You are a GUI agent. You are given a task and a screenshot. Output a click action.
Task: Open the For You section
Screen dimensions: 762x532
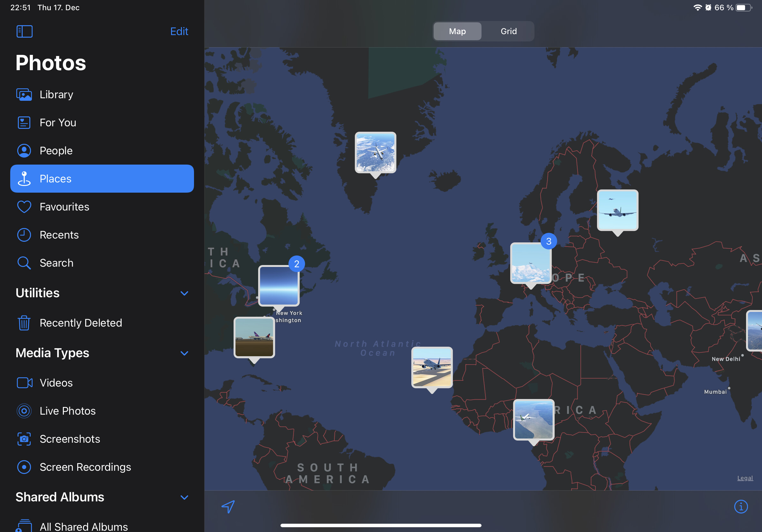click(58, 123)
